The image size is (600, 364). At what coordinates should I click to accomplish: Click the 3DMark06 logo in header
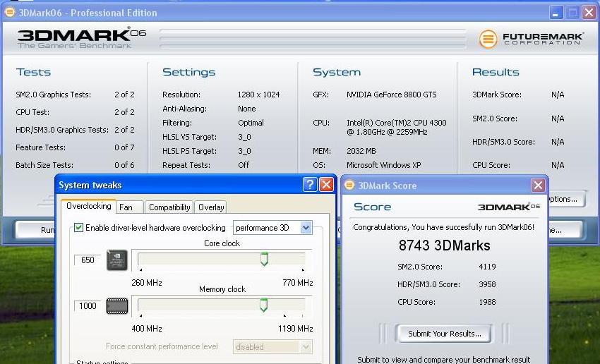click(81, 37)
